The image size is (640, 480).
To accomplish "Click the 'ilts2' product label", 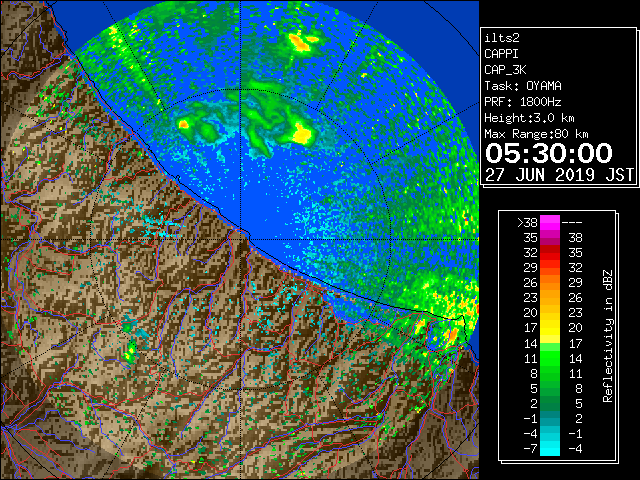I will coord(502,38).
